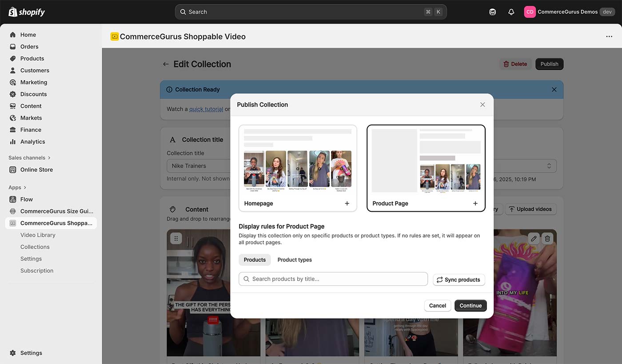
Task: Open the quick tutorial link
Action: [206, 109]
